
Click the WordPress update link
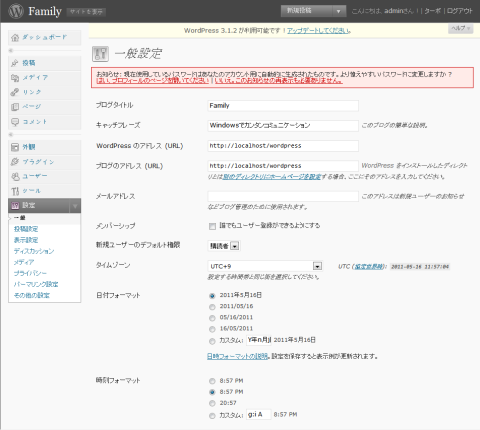point(319,31)
